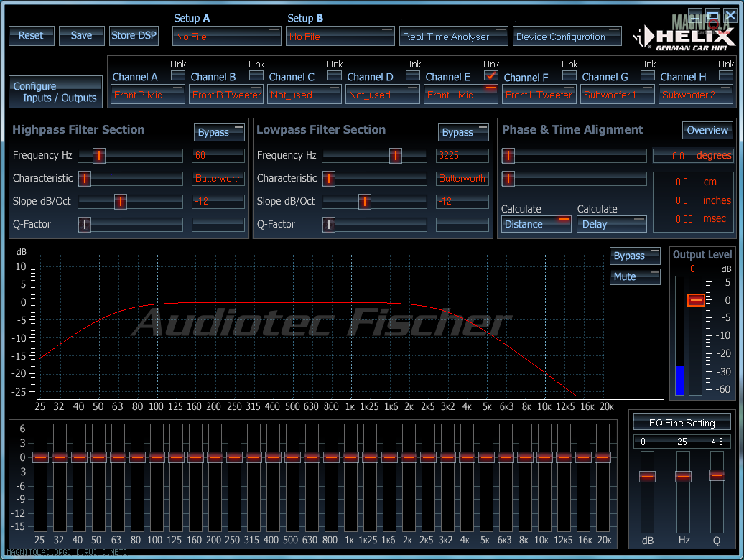Click the 20k EQ band fader
Screen dimensions: 744x560
603,457
